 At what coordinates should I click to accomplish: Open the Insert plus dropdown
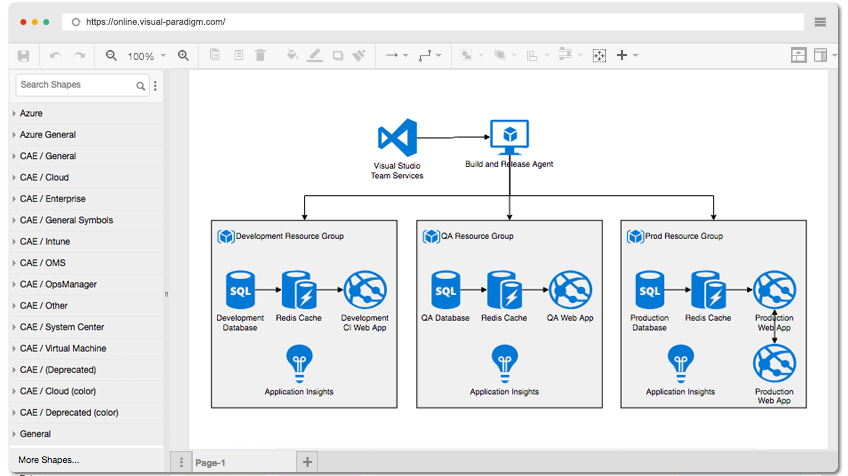[627, 55]
